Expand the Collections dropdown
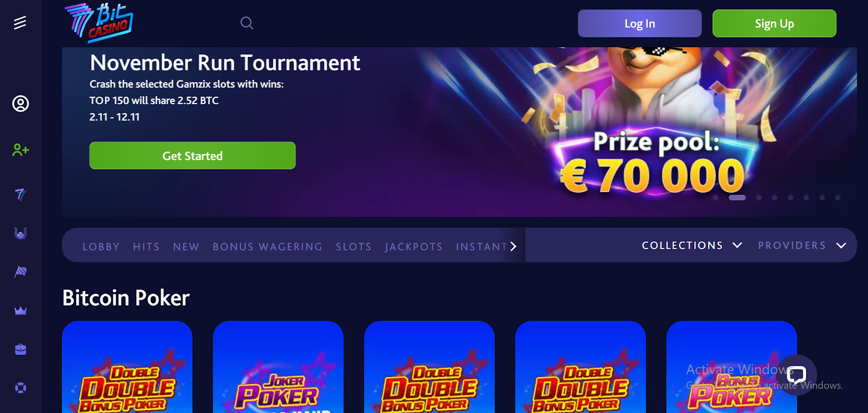This screenshot has width=868, height=413. [x=692, y=245]
